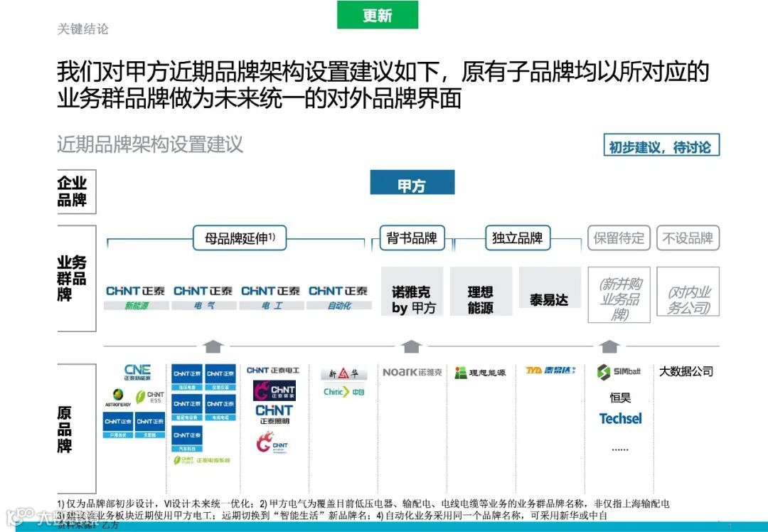Click the ellipsis dots below Techsel
Image resolution: width=768 pixels, height=532 pixels.
coord(620,449)
